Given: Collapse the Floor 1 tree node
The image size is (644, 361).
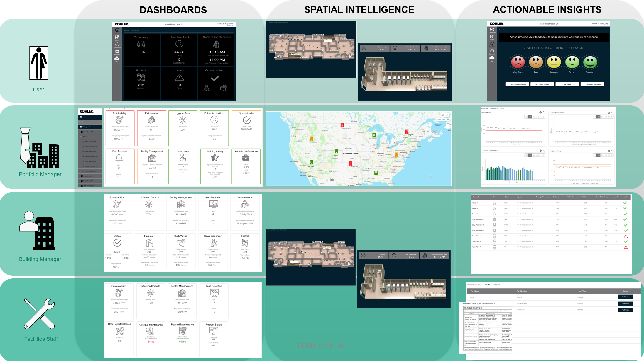Looking at the screenshot, I should [81, 137].
